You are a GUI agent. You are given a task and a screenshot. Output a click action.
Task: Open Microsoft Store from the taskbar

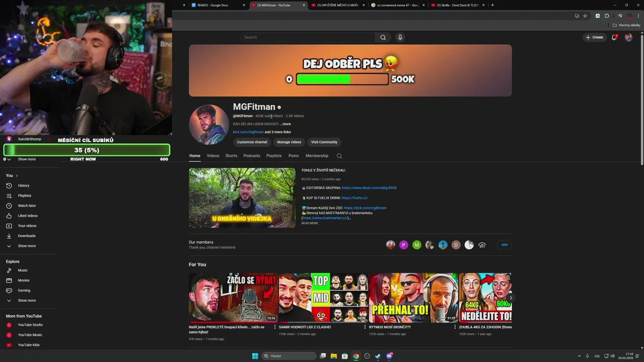(x=345, y=356)
